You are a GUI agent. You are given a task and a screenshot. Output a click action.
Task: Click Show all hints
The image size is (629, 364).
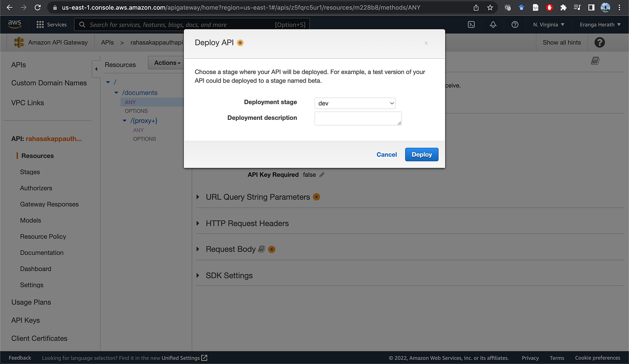point(562,42)
